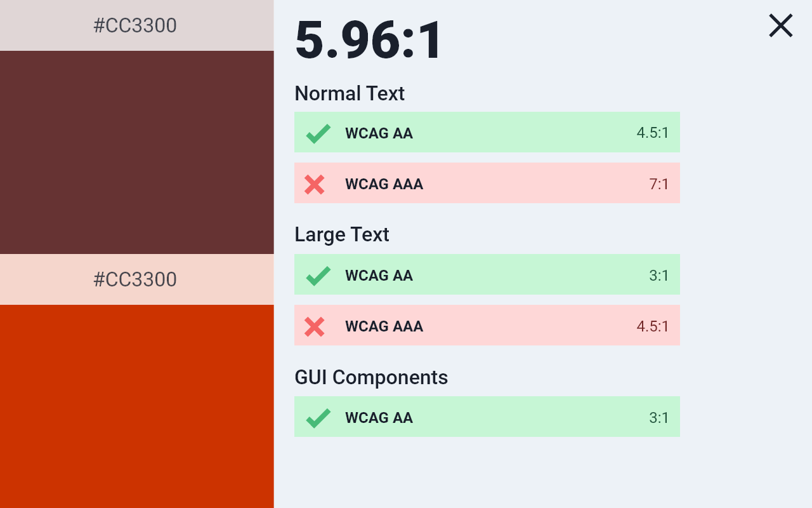Click the 5.96:1 contrast ratio value
812x508 pixels.
pyautogui.click(x=369, y=40)
